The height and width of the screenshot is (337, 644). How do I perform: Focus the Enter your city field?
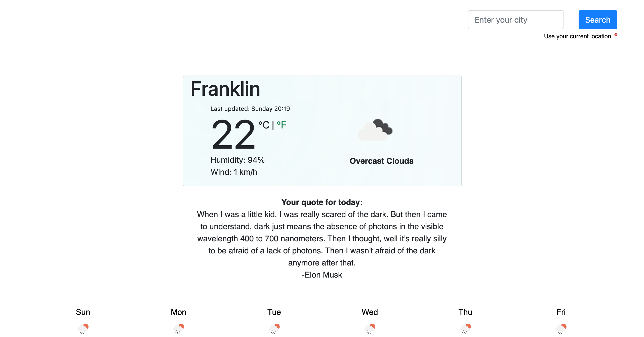click(515, 20)
